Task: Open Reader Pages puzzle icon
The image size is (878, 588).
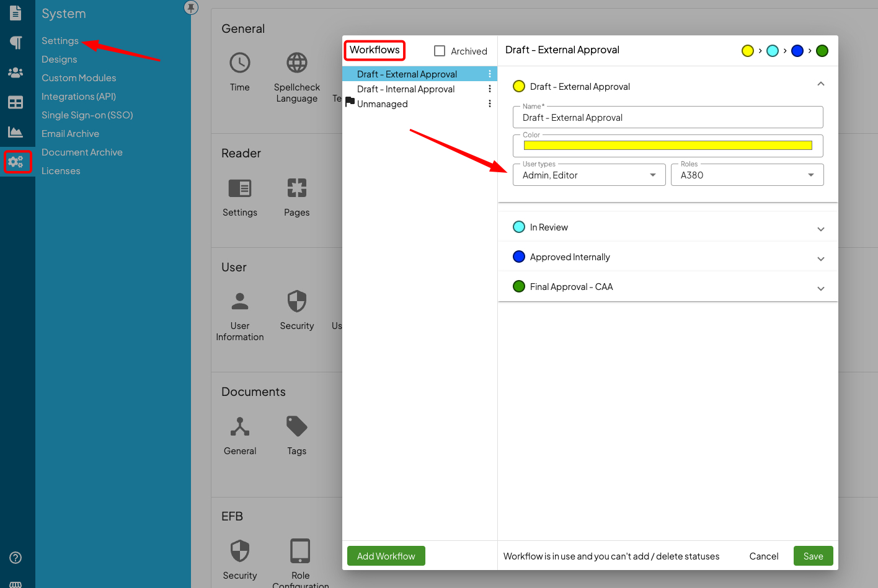Action: tap(297, 188)
